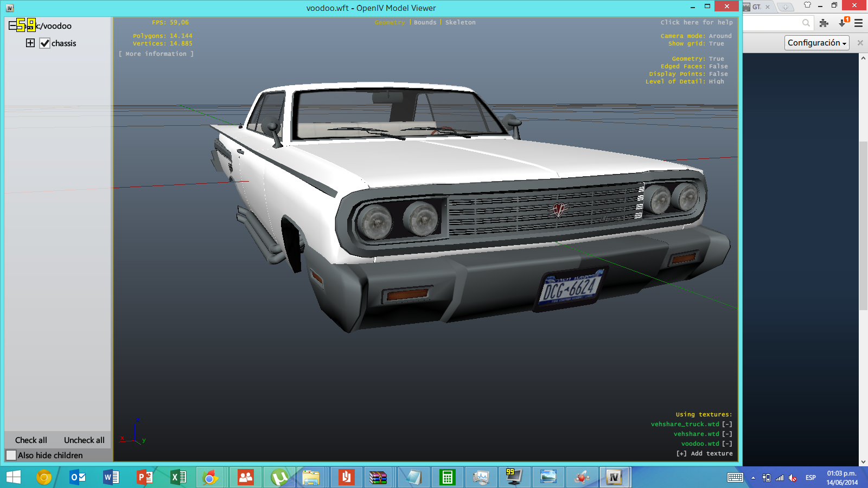Open a new browser tab

(785, 7)
